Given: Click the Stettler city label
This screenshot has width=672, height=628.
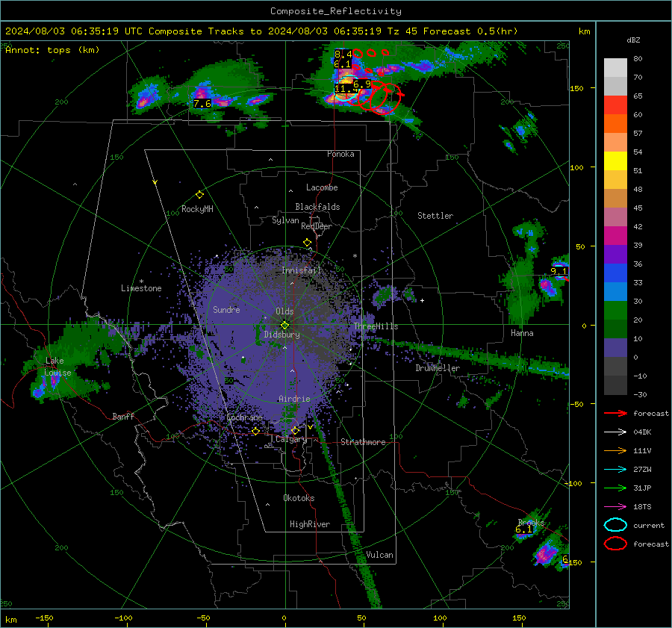Looking at the screenshot, I should 435,216.
